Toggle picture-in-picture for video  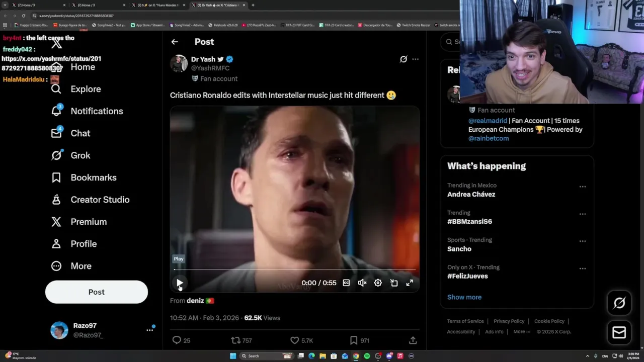point(394,283)
